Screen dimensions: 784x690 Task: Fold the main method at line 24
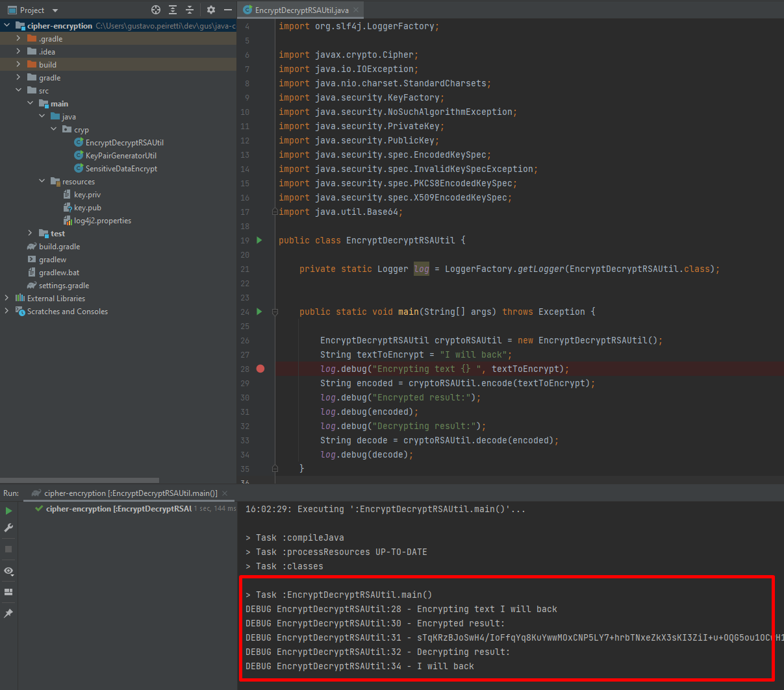275,312
